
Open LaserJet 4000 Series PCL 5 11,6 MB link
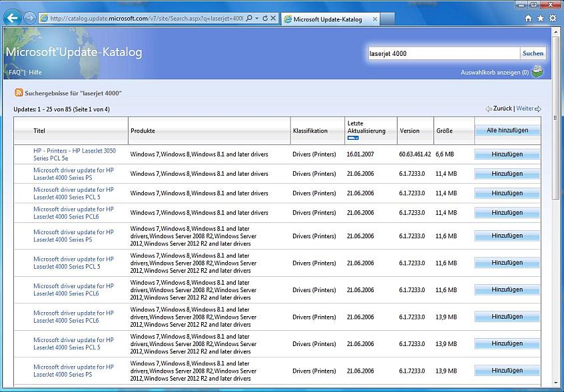click(x=73, y=262)
